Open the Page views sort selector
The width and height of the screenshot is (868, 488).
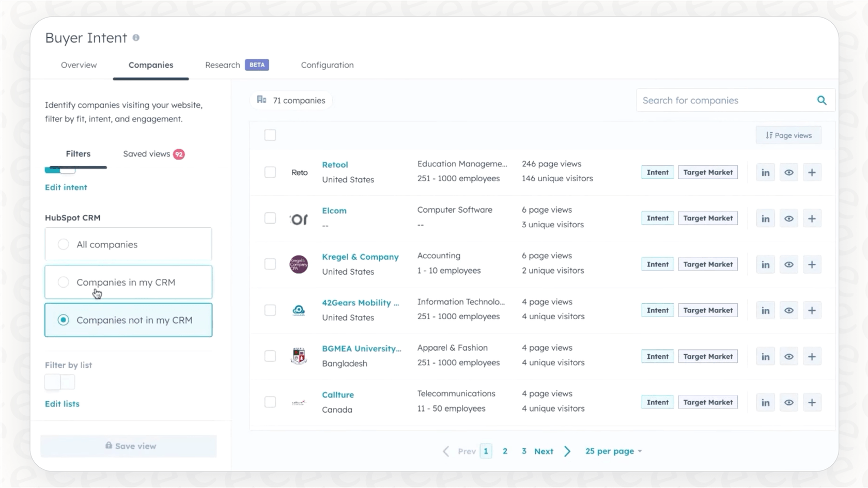point(788,135)
